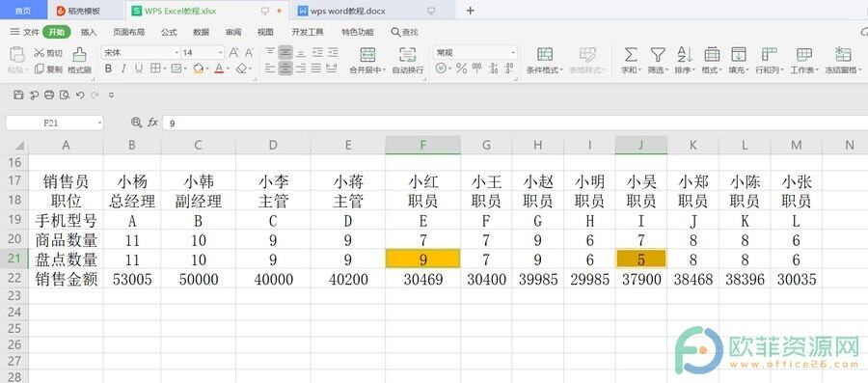The width and height of the screenshot is (868, 383).
Task: Click the undo arrow icon
Action: click(80, 95)
